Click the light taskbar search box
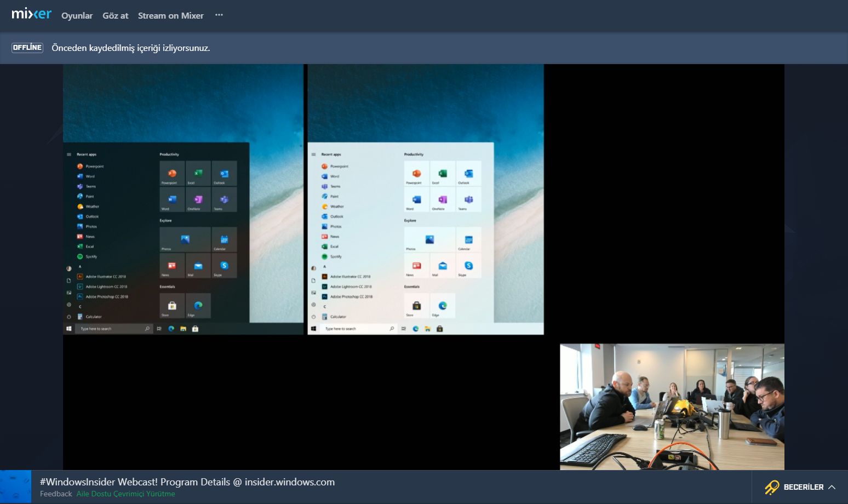 (x=358, y=329)
